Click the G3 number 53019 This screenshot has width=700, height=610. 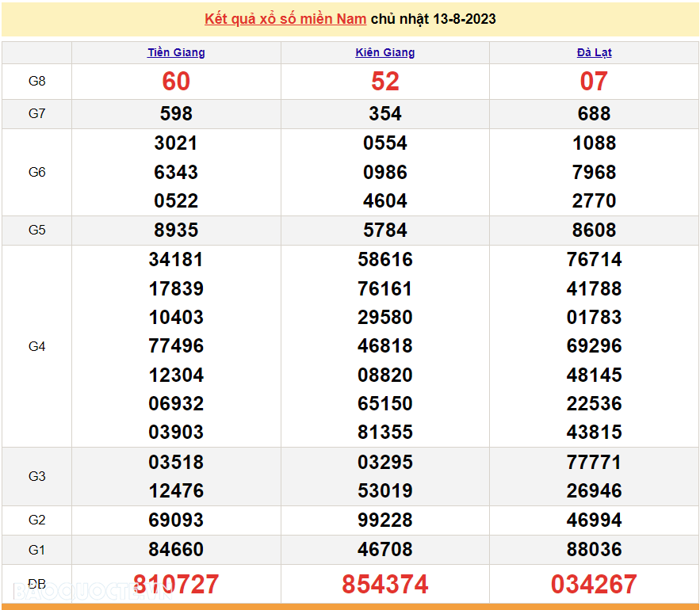click(x=385, y=491)
